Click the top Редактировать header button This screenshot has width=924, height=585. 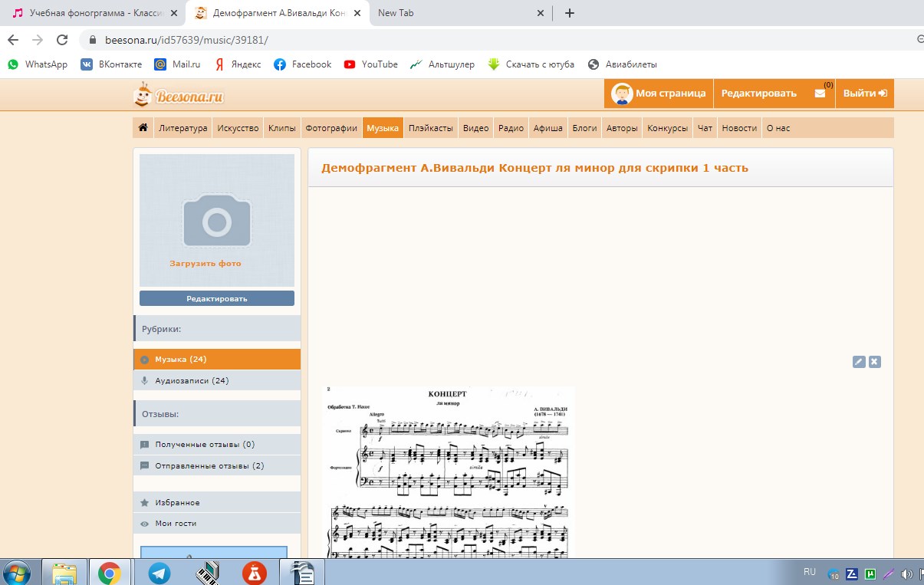759,94
